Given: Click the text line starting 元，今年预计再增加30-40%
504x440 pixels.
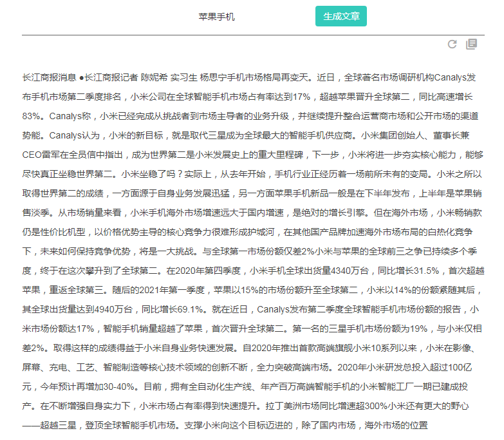Looking at the screenshot, I should click(245, 387).
